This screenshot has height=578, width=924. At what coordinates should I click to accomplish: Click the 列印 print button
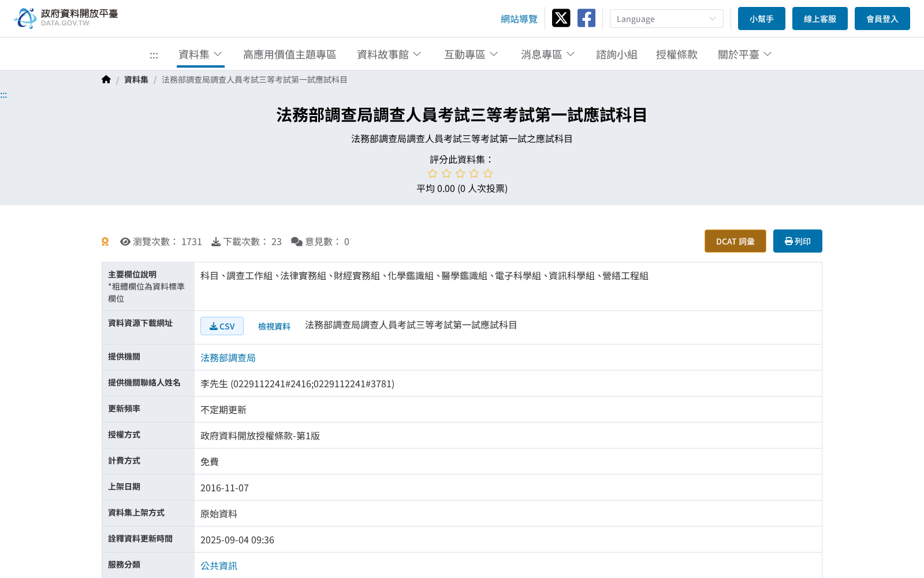[x=798, y=241]
